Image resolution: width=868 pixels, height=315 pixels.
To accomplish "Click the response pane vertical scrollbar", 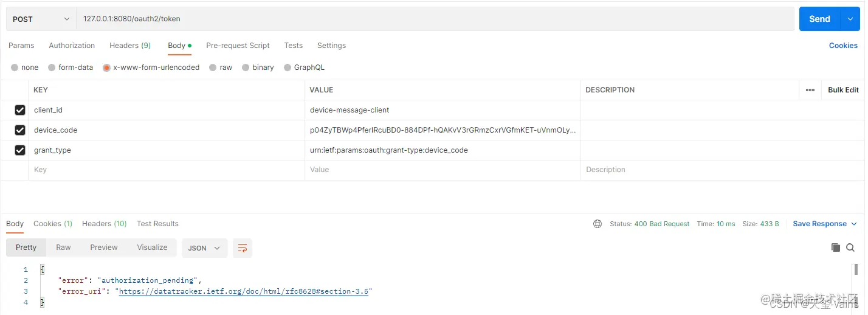I will pyautogui.click(x=856, y=269).
